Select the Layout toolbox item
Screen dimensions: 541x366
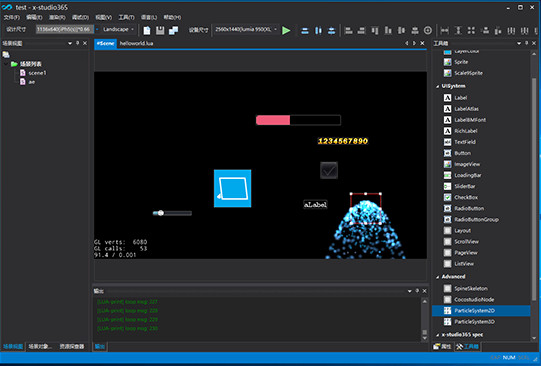click(x=462, y=230)
